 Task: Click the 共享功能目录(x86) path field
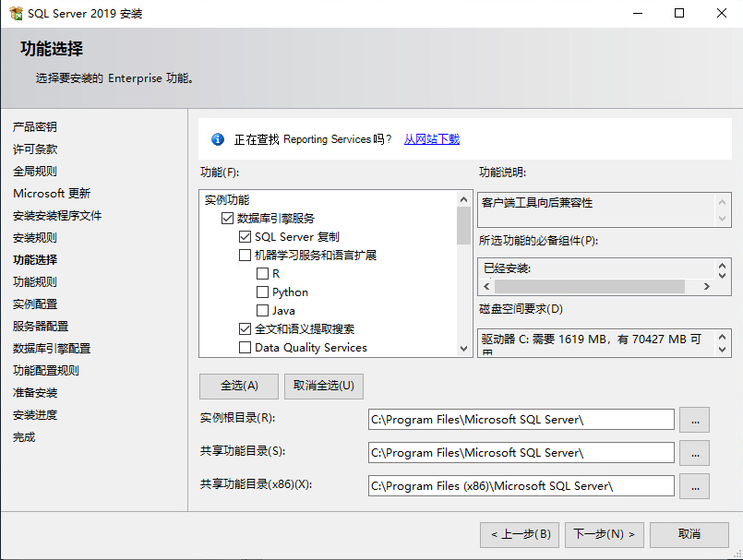(x=521, y=486)
